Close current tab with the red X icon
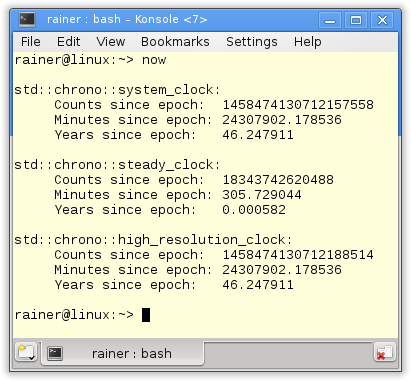 [385, 352]
